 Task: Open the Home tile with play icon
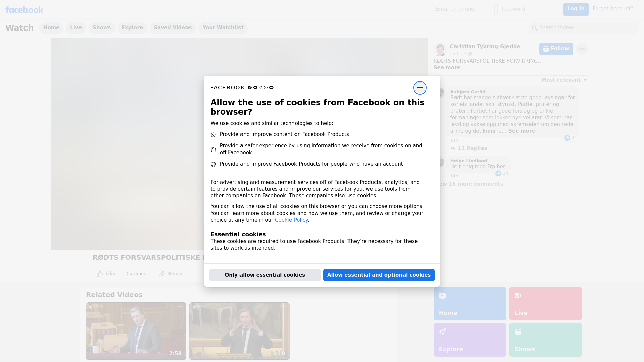click(470, 304)
